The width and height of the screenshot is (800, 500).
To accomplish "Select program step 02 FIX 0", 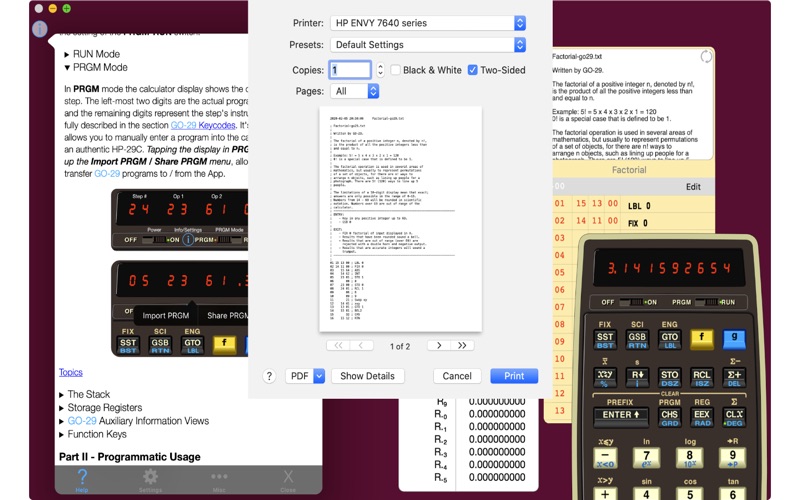I will [634, 222].
